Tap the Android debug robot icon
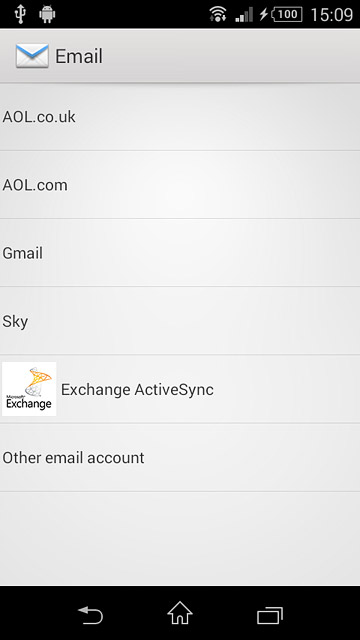This screenshot has height=640, width=360. coord(47,15)
